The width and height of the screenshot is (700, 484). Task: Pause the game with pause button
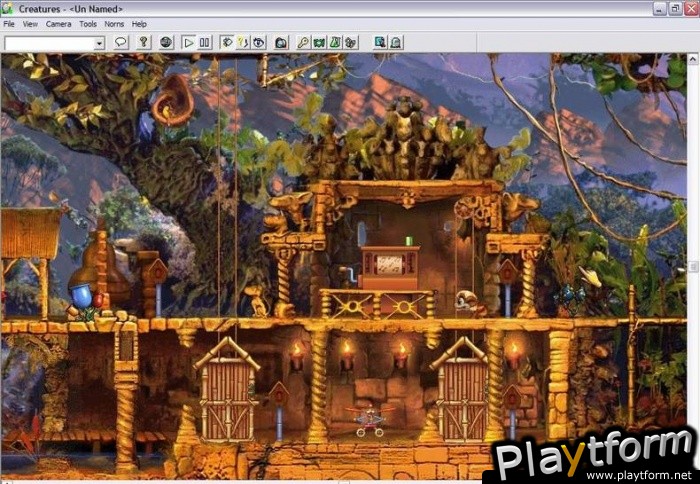point(204,43)
